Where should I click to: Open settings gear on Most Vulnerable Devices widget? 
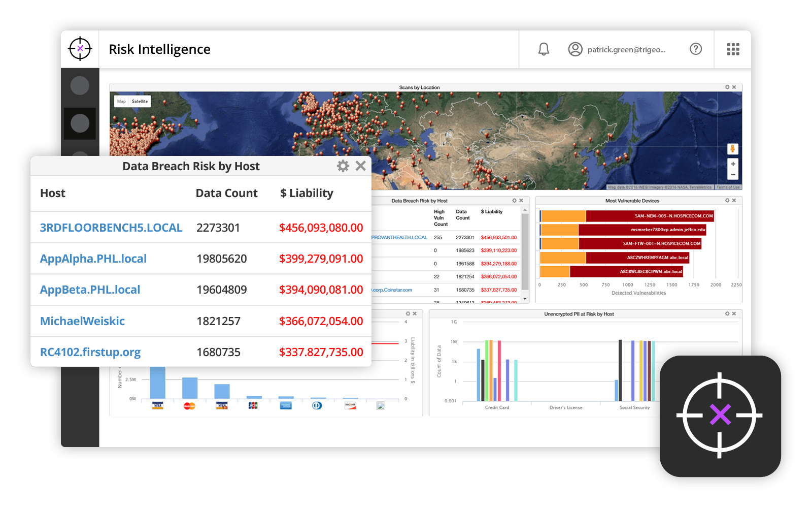click(x=727, y=200)
